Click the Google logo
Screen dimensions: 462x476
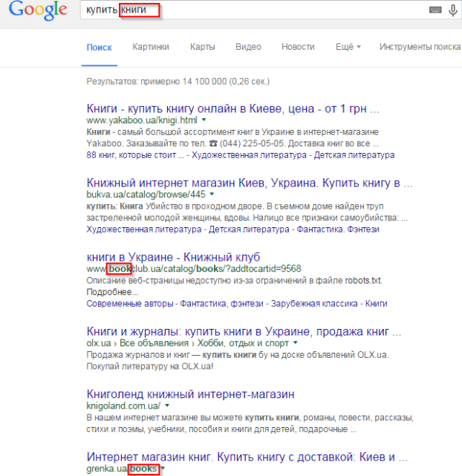tap(38, 11)
